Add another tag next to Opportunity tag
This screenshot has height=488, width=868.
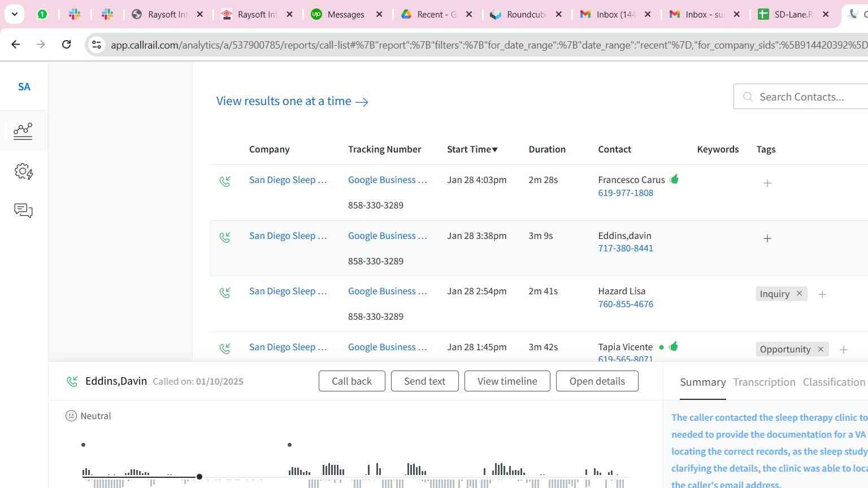pos(844,350)
